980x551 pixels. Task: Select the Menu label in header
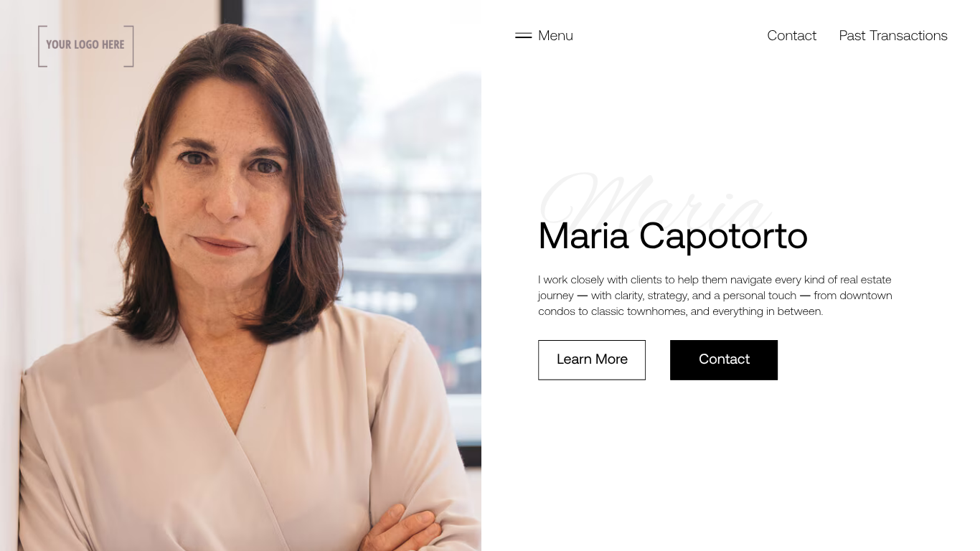[x=555, y=36]
